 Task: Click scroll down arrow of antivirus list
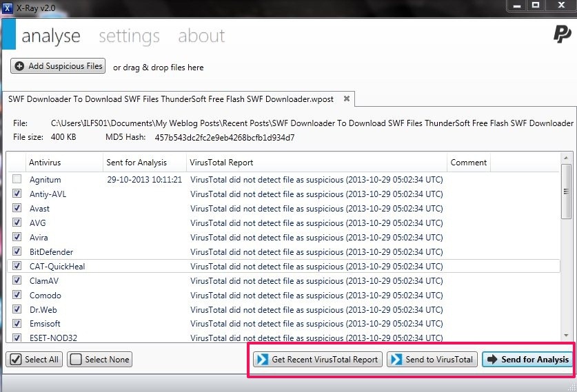[x=566, y=335]
